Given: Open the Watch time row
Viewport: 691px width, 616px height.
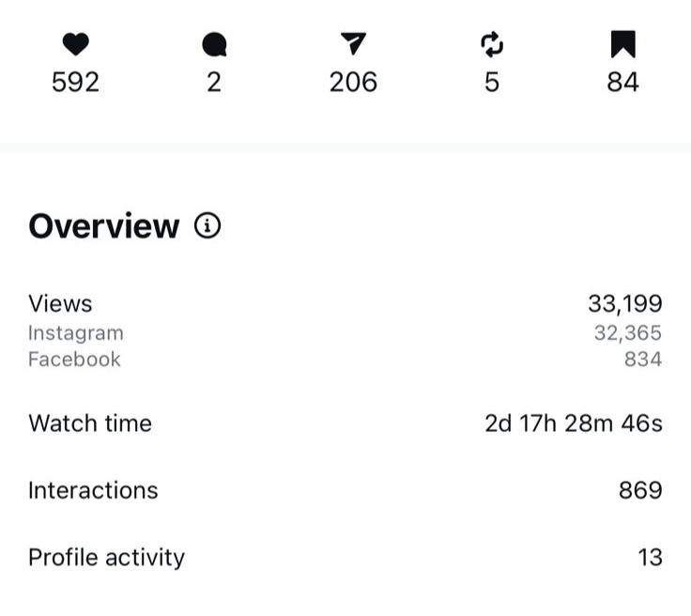Looking at the screenshot, I should pos(90,423).
